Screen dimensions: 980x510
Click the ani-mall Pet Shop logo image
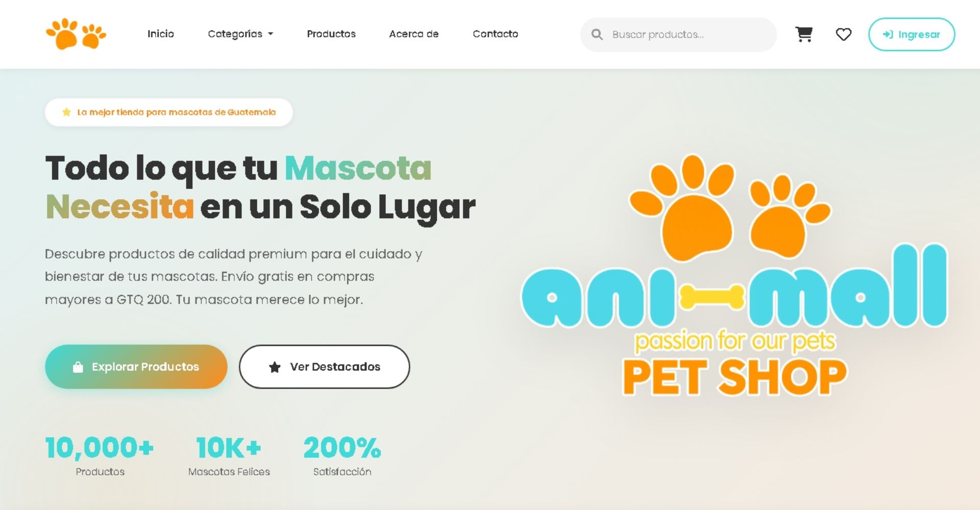pyautogui.click(x=734, y=275)
